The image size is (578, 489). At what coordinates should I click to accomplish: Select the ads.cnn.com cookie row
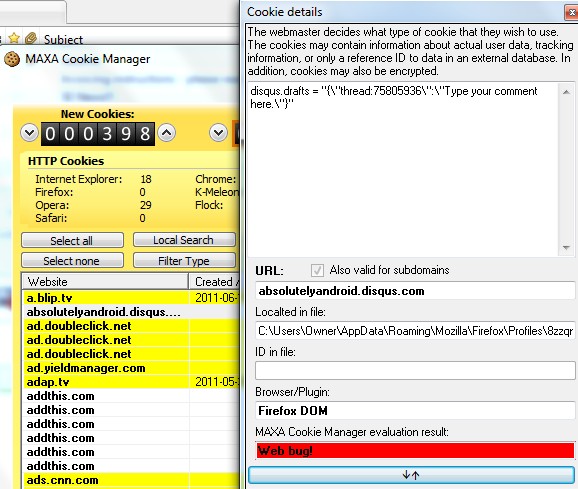131,480
